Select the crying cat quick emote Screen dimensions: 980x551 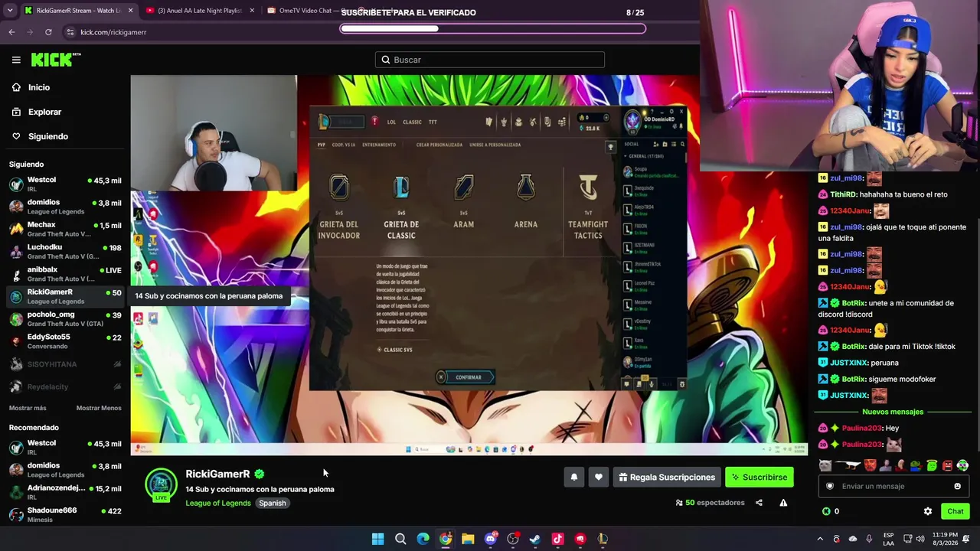pyautogui.click(x=825, y=465)
